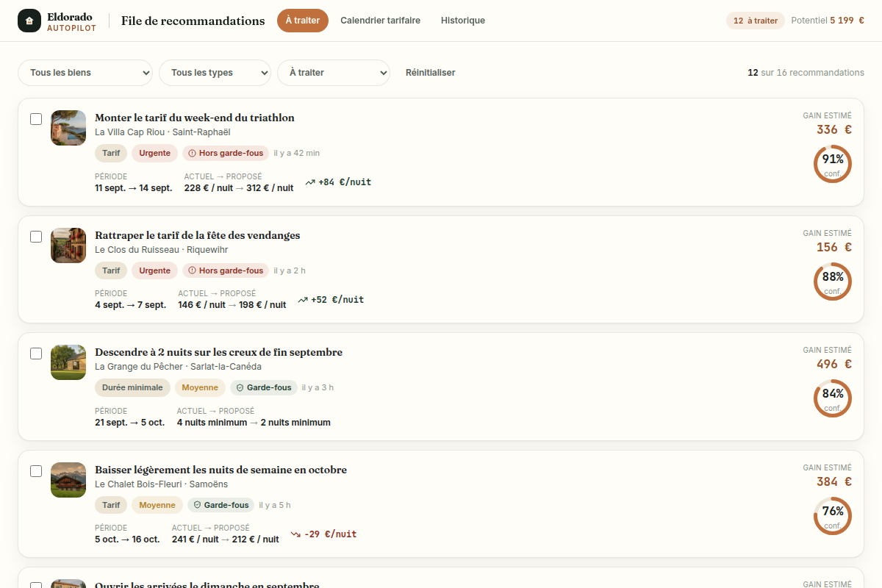Open Rattraper le tarif de la fête des vendanges
Screen dimensions: 882x588
pyautogui.click(x=198, y=235)
